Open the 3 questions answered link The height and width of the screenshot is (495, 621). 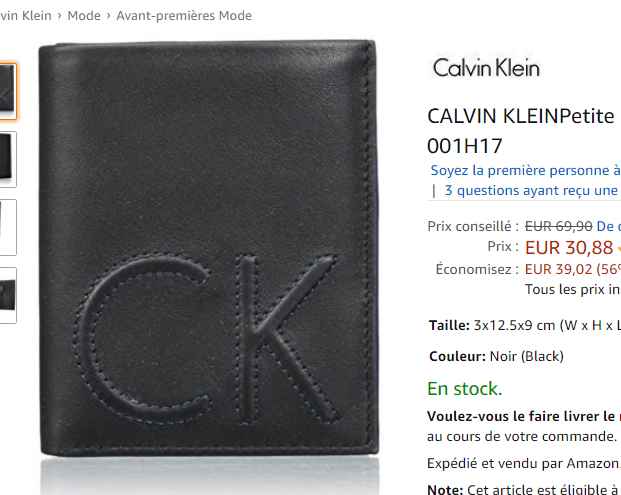tap(532, 190)
